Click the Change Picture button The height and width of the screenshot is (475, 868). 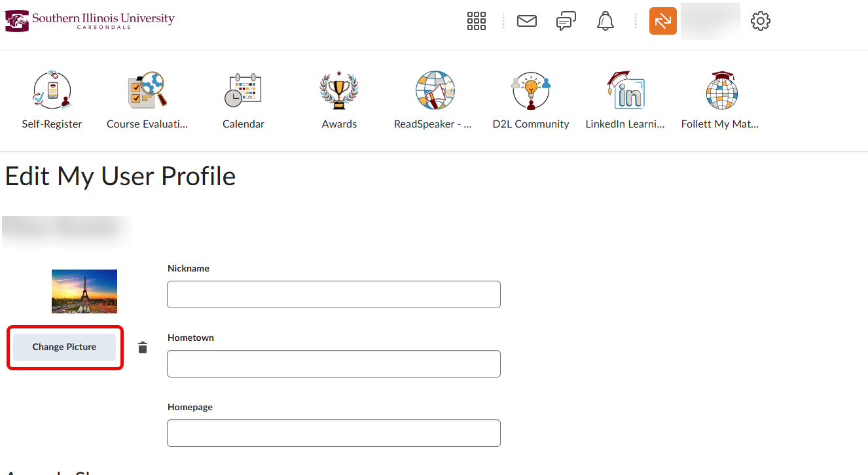click(64, 347)
